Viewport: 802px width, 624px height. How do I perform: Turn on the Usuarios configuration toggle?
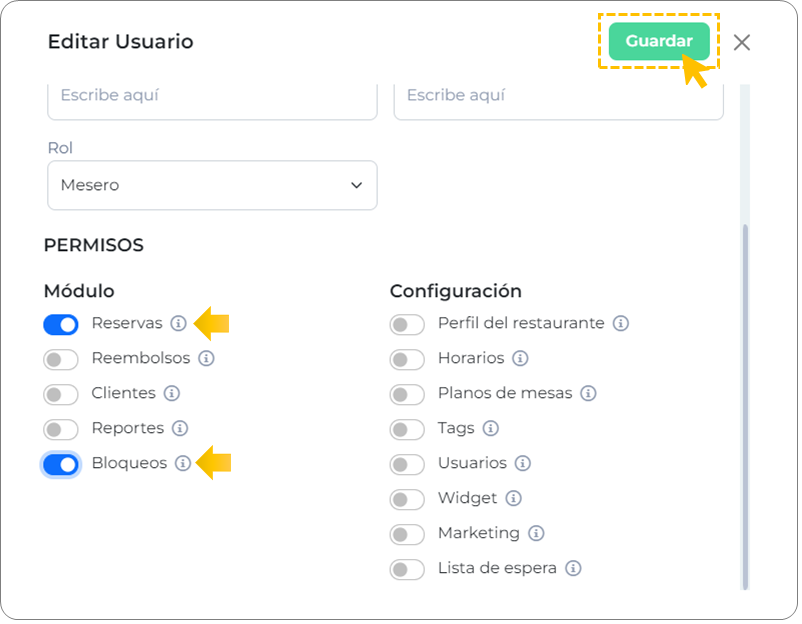click(x=407, y=464)
